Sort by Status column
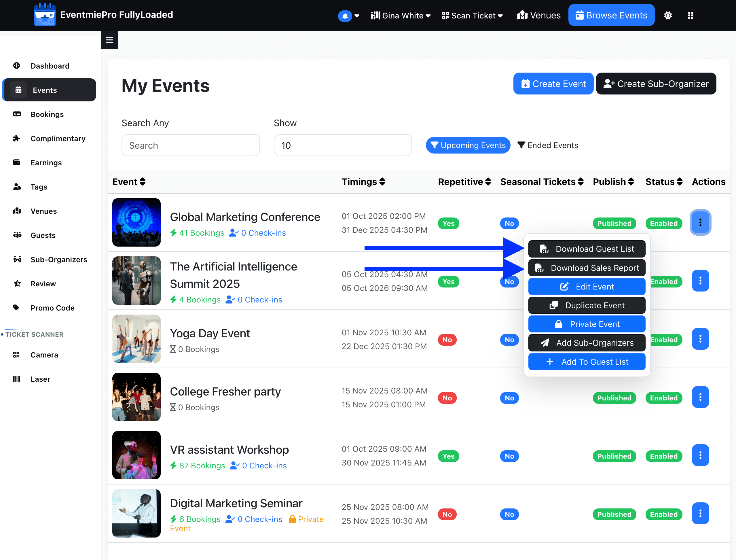The height and width of the screenshot is (560, 736). (x=664, y=182)
